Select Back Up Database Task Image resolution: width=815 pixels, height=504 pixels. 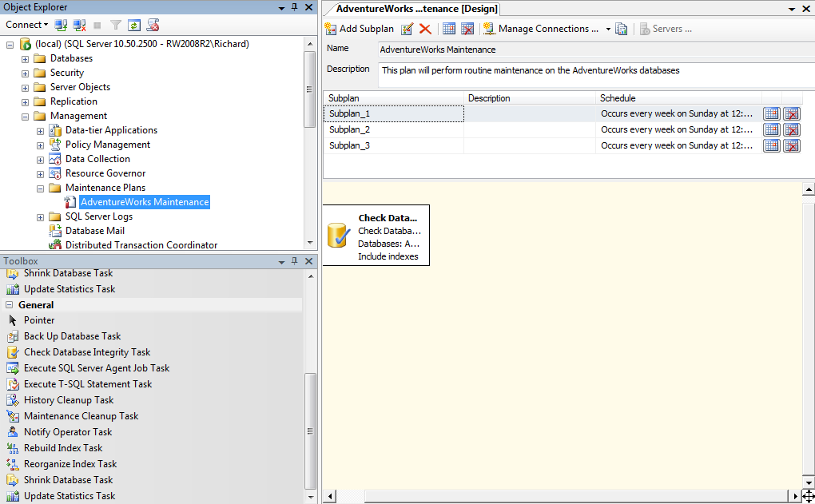72,336
